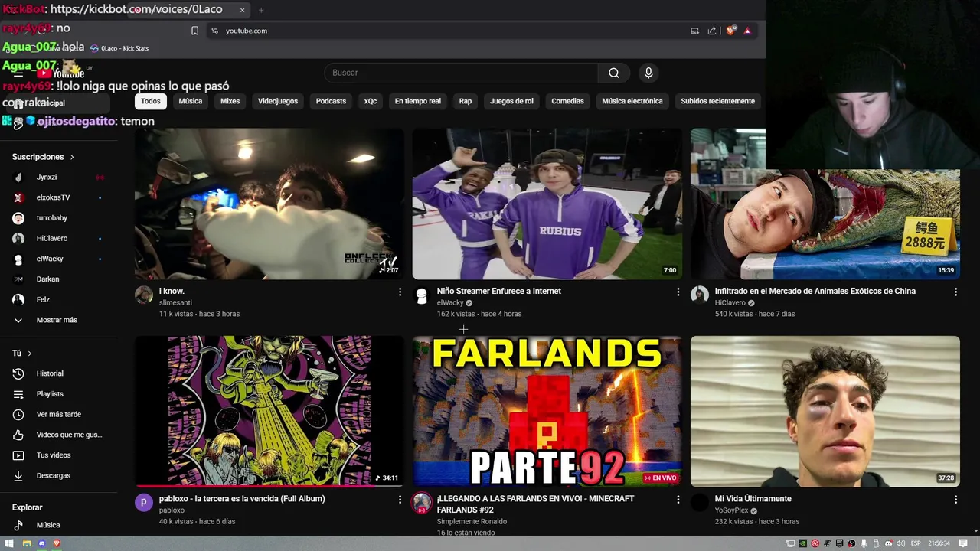Open Brave Shields lion icon
980x551 pixels.
coord(730,31)
